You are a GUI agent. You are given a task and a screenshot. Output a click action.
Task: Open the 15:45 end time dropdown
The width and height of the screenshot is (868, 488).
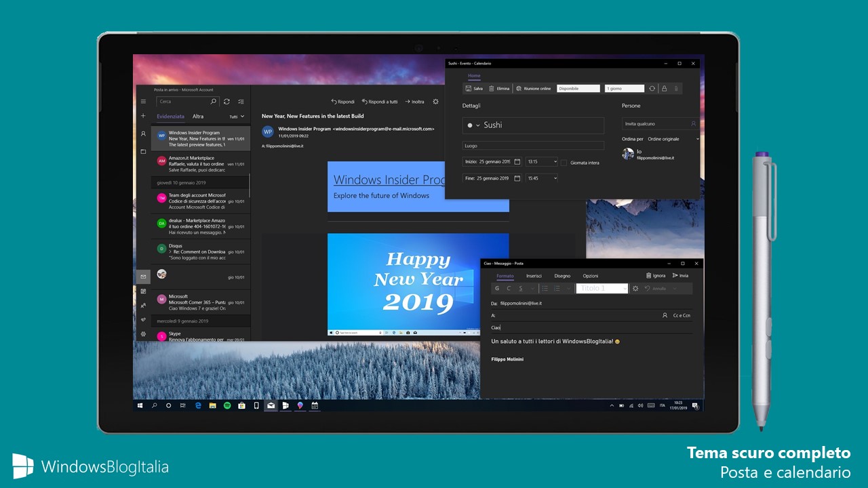(542, 178)
